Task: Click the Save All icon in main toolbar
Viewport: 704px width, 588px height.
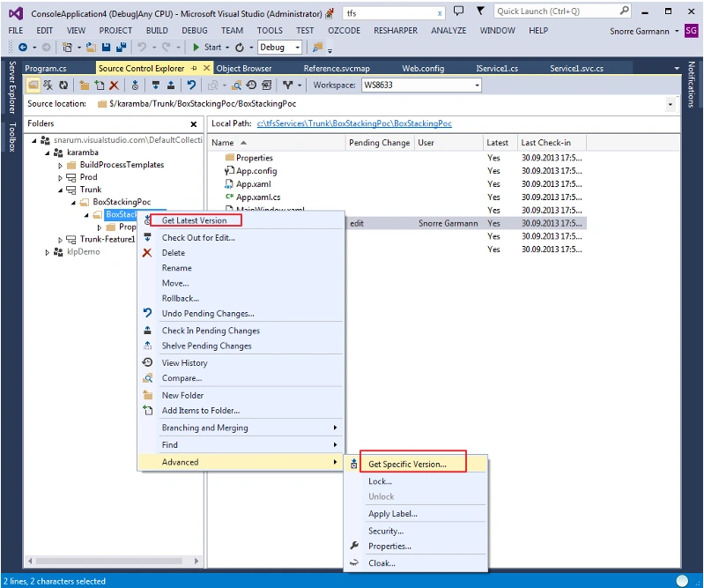Action: click(x=121, y=48)
